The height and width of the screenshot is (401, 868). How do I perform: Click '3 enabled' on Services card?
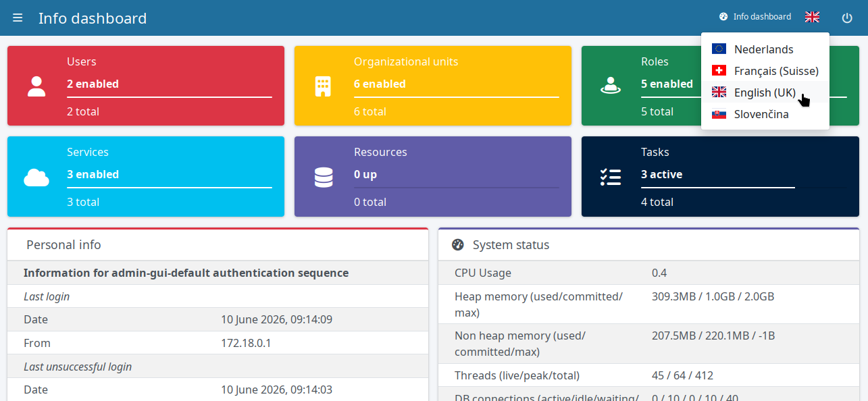(93, 174)
